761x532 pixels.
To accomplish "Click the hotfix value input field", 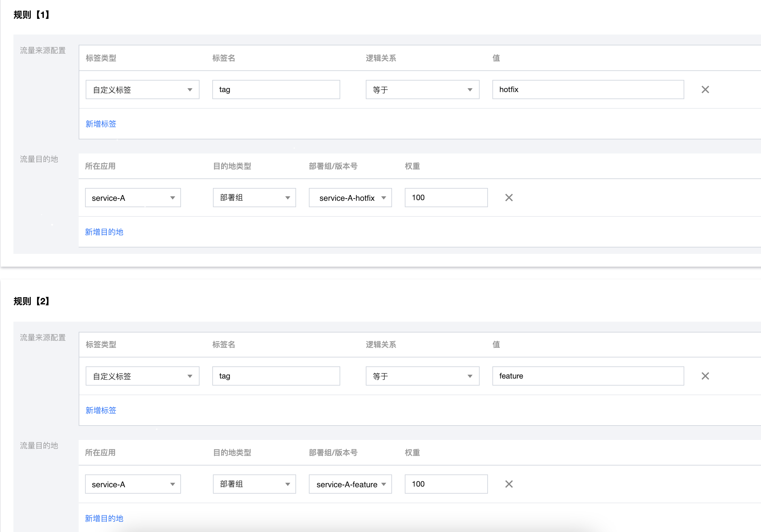I will [x=588, y=90].
